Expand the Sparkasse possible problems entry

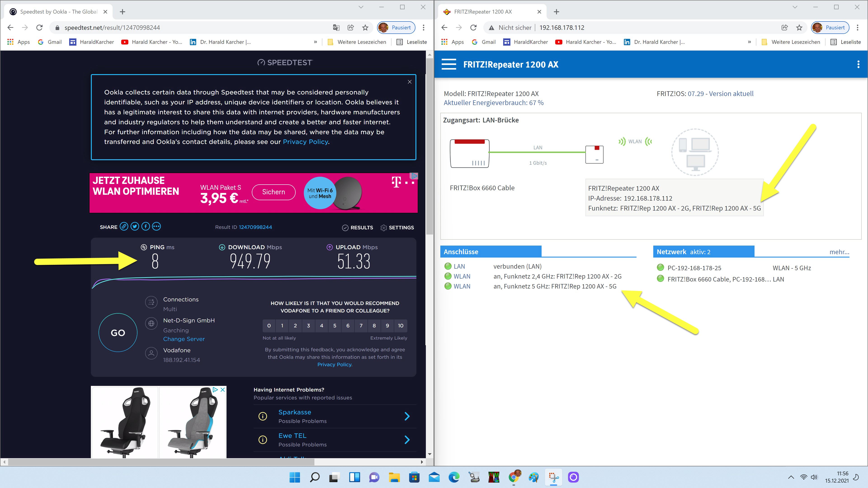(x=407, y=416)
